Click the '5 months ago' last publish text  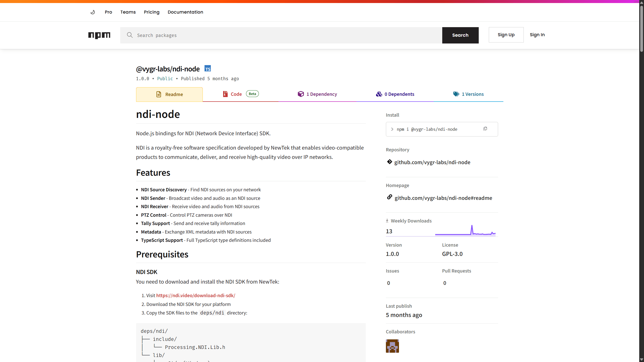404,315
